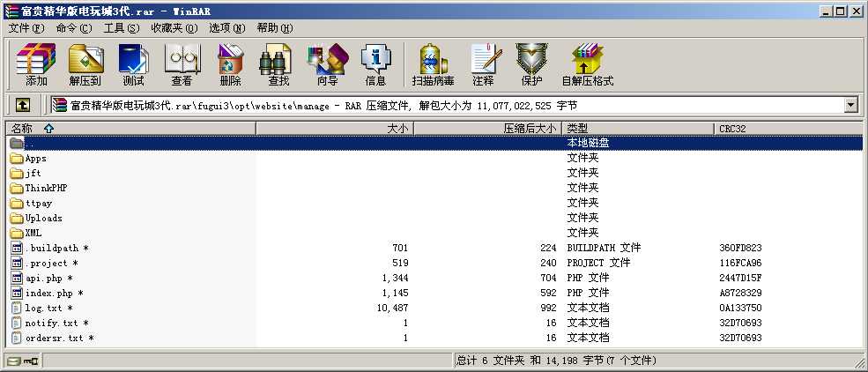Click the CRC32 value A8728329
Viewport: 868px width, 372px height.
(741, 293)
